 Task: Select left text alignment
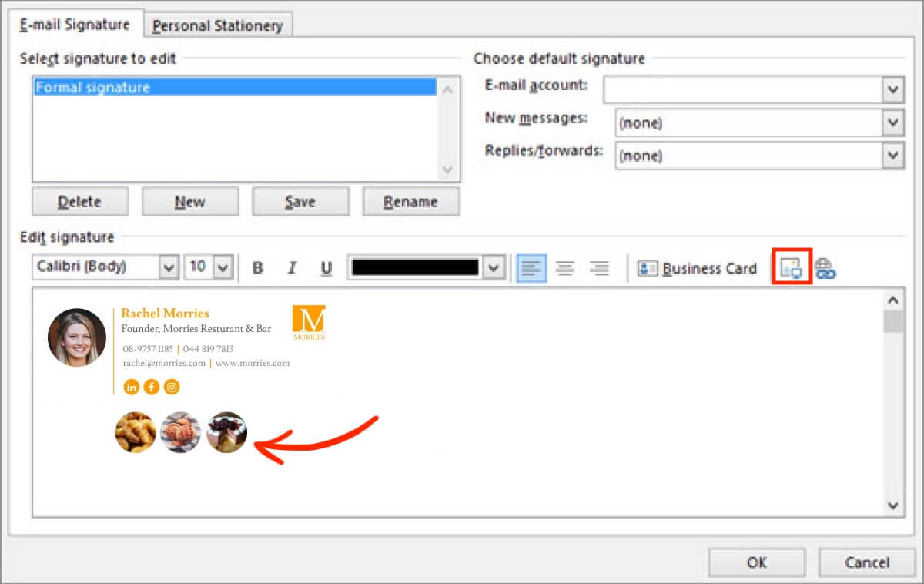click(531, 267)
